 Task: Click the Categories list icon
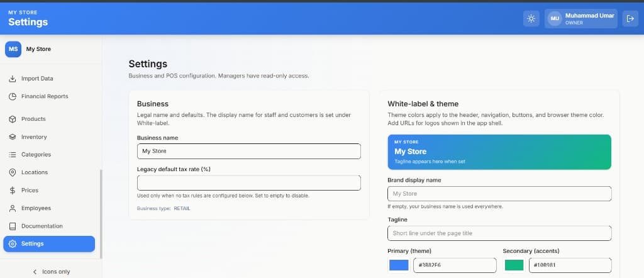pos(13,155)
